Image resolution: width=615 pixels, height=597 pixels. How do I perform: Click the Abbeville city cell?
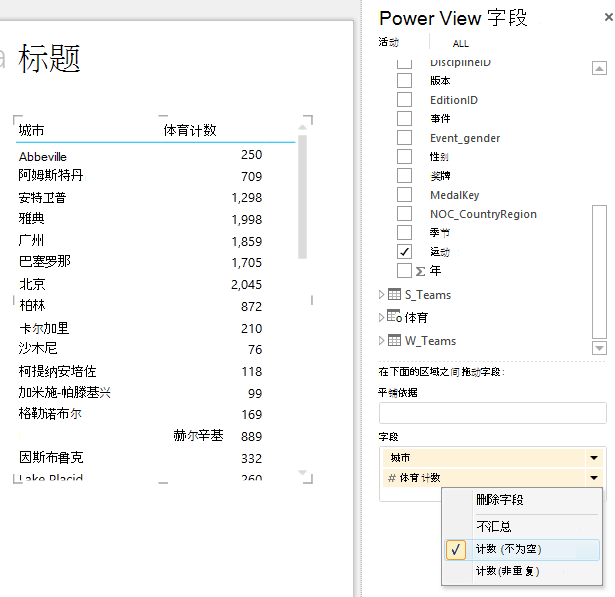(43, 157)
